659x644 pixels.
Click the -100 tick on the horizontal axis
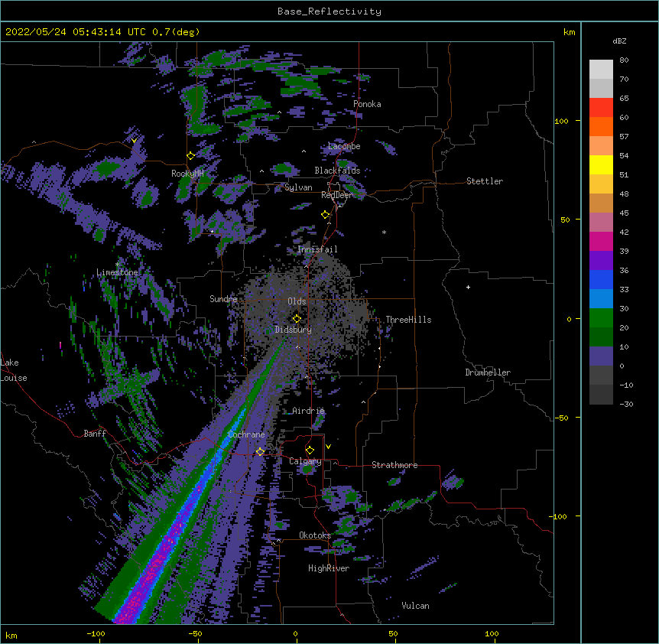(x=96, y=633)
